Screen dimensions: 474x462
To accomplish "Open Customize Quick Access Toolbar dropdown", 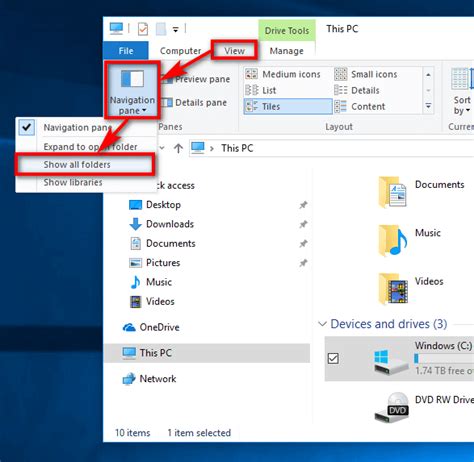I will tap(175, 29).
